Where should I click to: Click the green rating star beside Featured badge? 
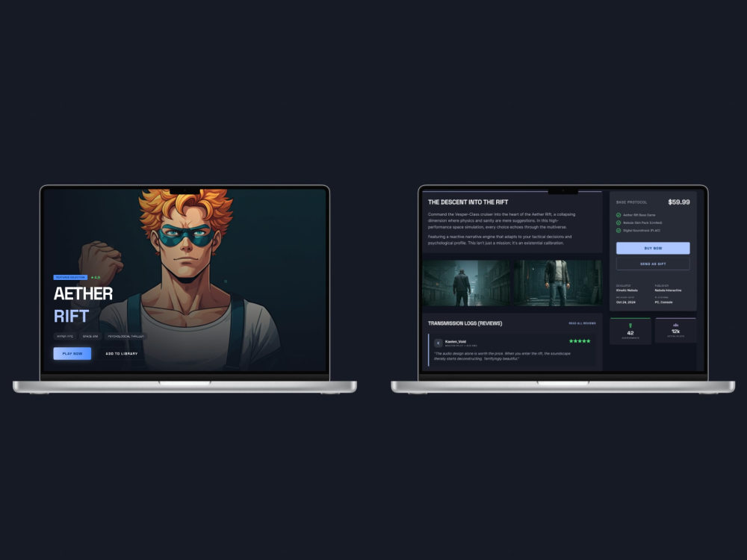(93, 277)
